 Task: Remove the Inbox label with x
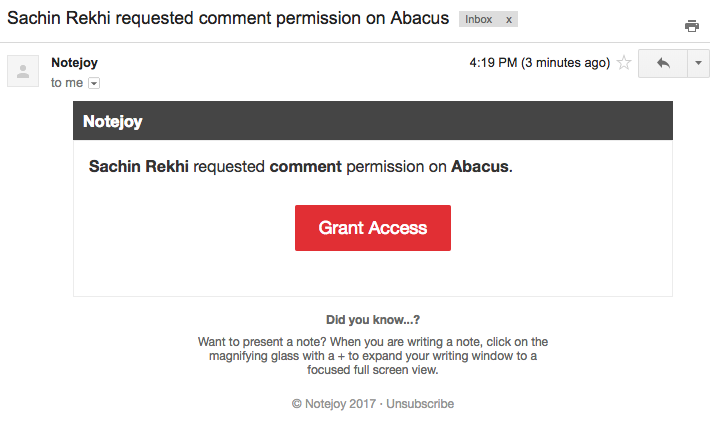coord(509,19)
